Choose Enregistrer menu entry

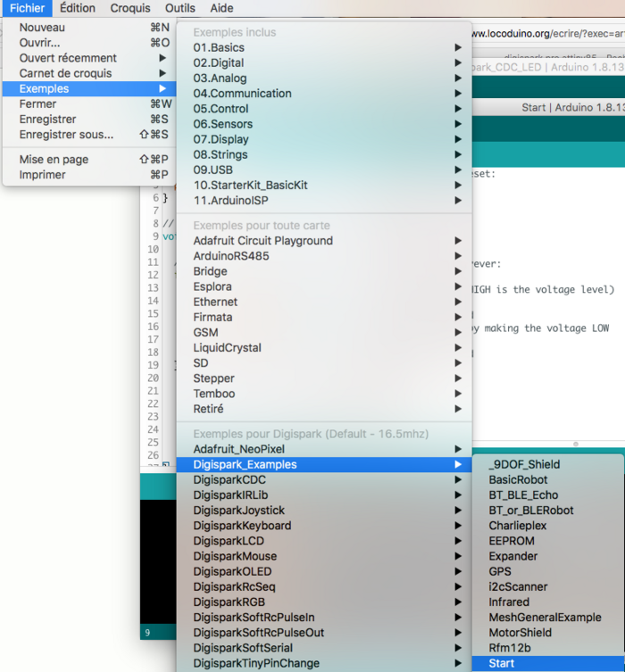[x=89, y=120]
